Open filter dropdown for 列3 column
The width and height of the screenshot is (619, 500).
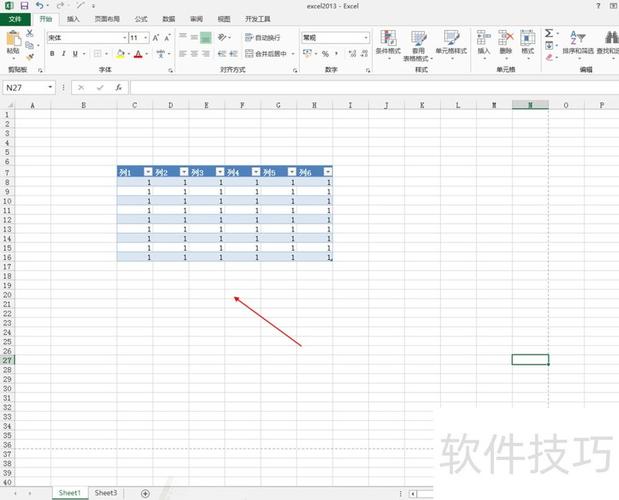(220, 172)
